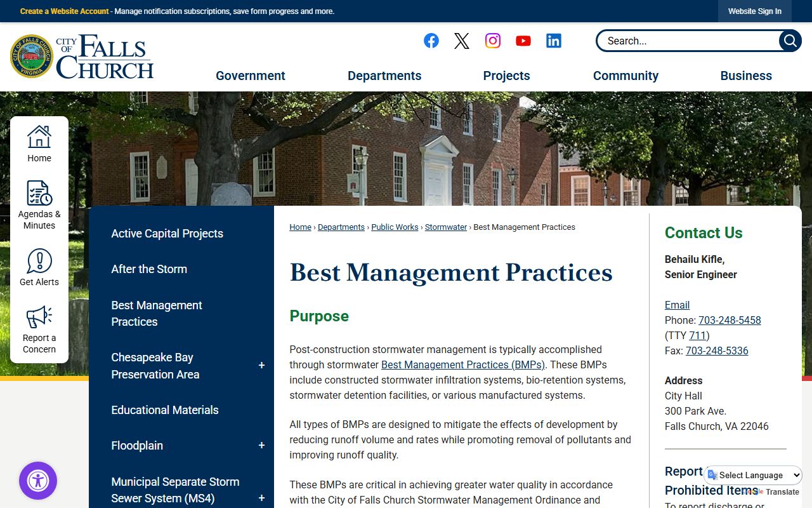Open the Facebook social icon
This screenshot has height=508, width=812.
(431, 41)
